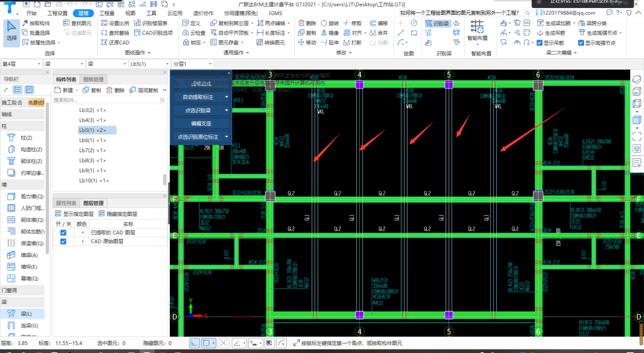
Task: Expand 已提取的 CAD 图层 tree row arrow
Action: (83, 232)
